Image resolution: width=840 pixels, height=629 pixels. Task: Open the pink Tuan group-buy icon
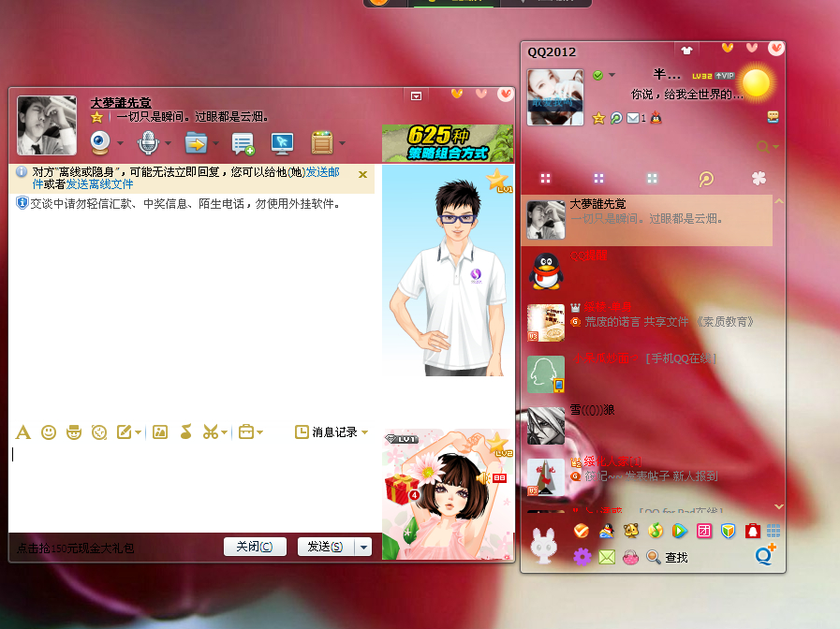[704, 531]
